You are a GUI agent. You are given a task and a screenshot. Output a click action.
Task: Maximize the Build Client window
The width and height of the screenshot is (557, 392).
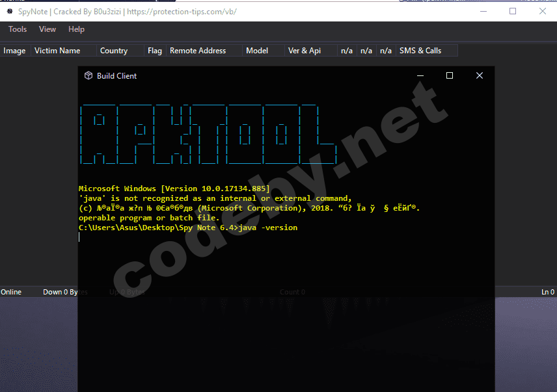[450, 75]
